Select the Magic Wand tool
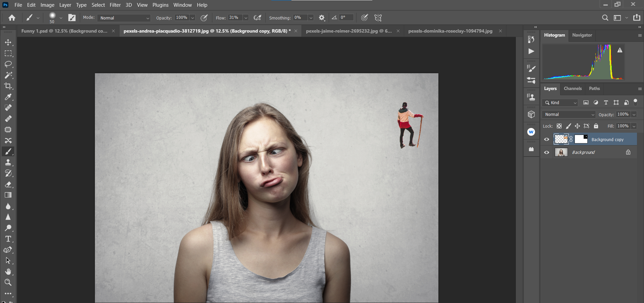The height and width of the screenshot is (303, 644). pos(8,75)
